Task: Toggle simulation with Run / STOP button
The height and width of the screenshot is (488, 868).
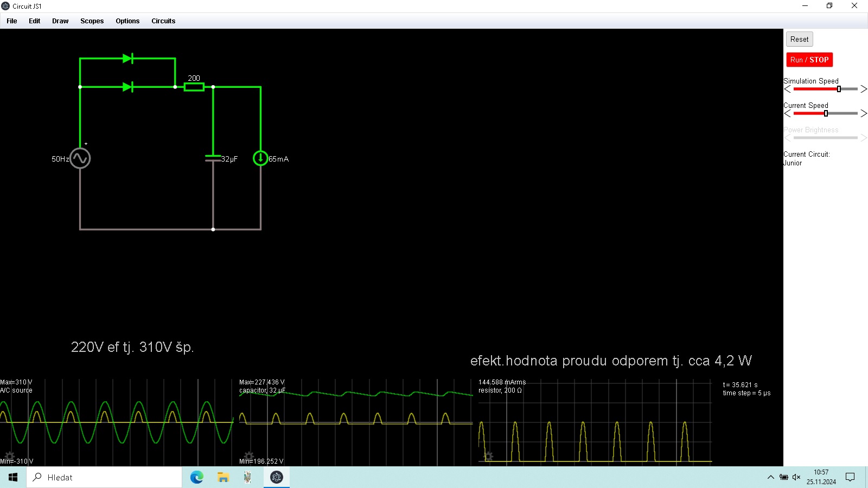Action: pos(809,60)
